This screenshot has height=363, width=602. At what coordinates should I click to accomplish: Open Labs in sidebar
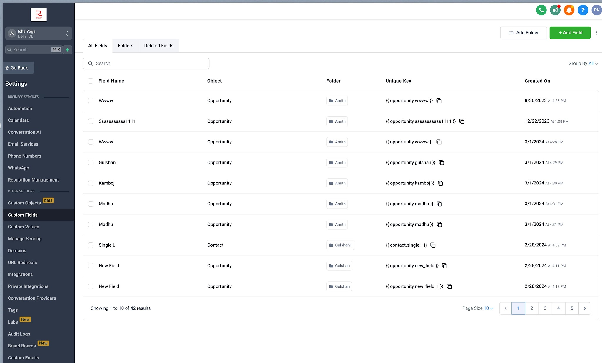pyautogui.click(x=13, y=322)
